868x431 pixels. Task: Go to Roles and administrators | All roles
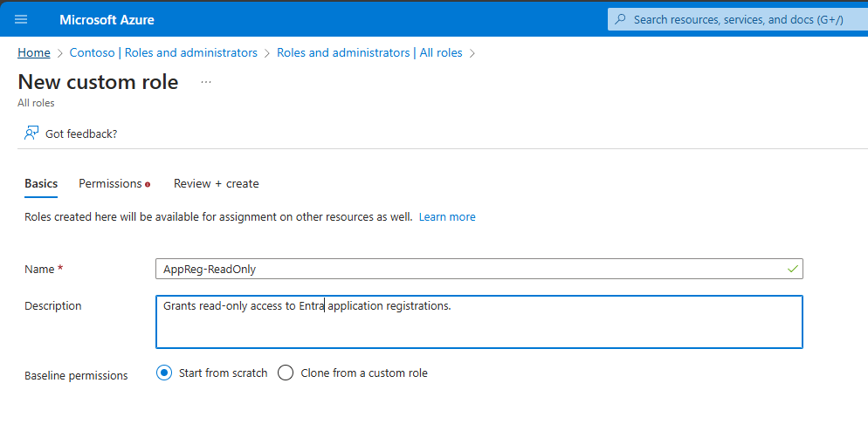tap(369, 52)
